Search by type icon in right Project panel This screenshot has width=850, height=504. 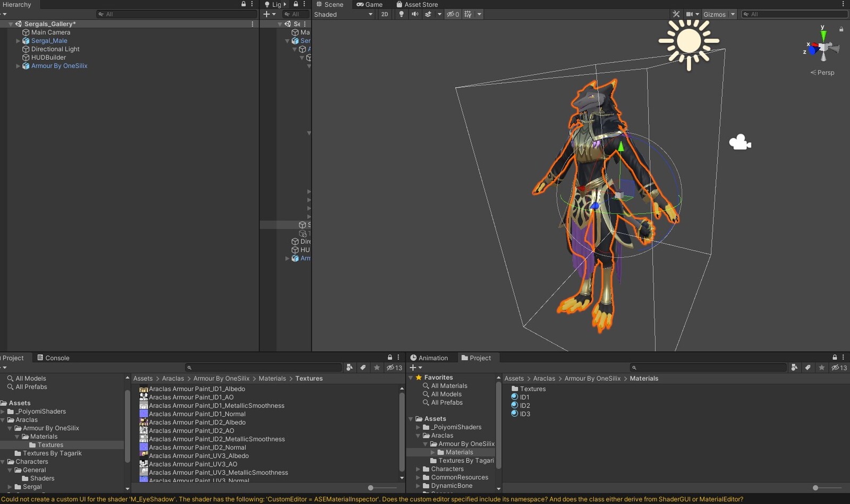tap(794, 368)
